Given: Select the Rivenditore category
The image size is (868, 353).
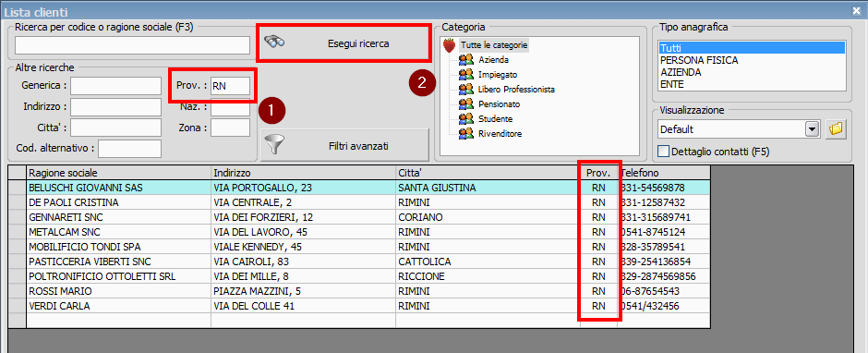Looking at the screenshot, I should [500, 134].
